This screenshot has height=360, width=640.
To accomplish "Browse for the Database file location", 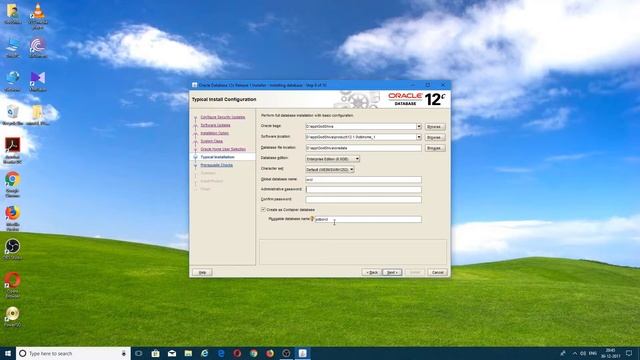I will [435, 148].
